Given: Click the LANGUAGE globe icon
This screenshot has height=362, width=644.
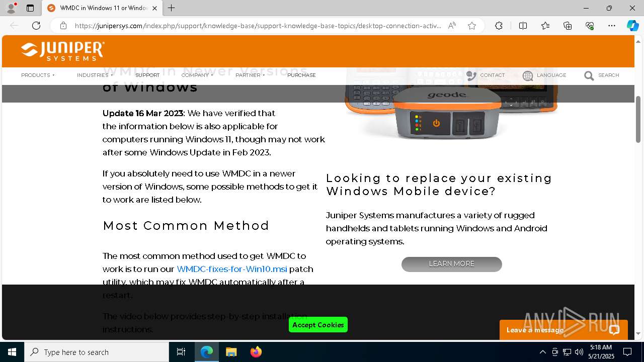Looking at the screenshot, I should pyautogui.click(x=528, y=75).
